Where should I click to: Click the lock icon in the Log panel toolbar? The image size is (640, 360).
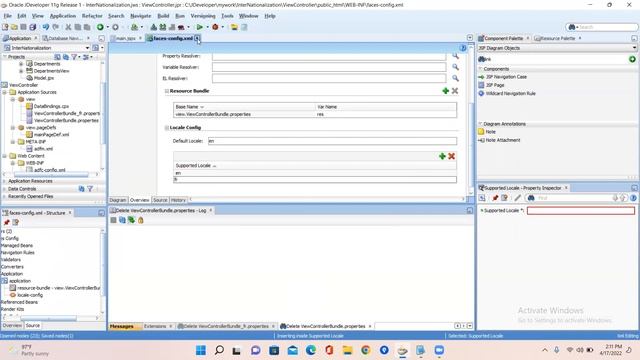coord(140,220)
